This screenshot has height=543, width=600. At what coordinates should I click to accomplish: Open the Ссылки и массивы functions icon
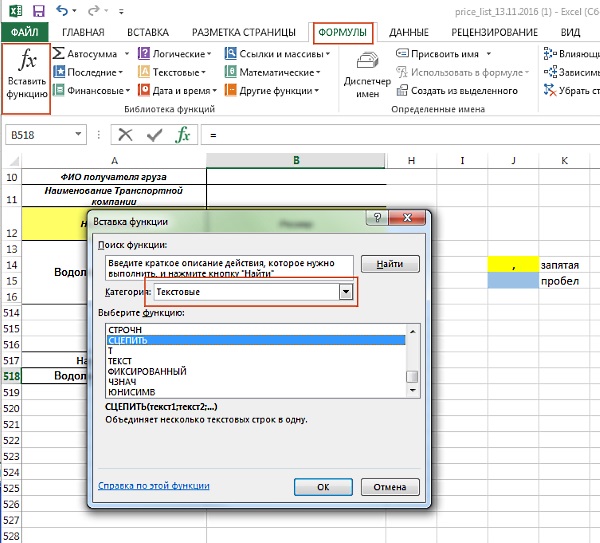point(231,53)
